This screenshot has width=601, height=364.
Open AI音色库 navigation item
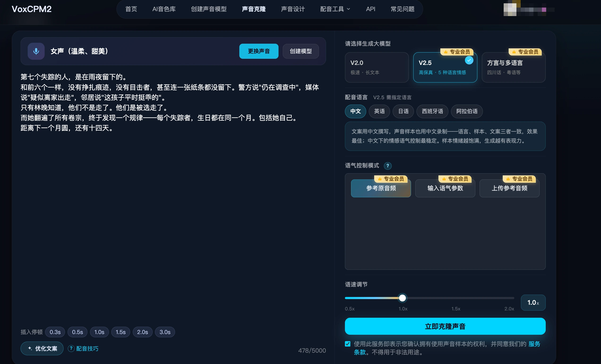coord(164,9)
